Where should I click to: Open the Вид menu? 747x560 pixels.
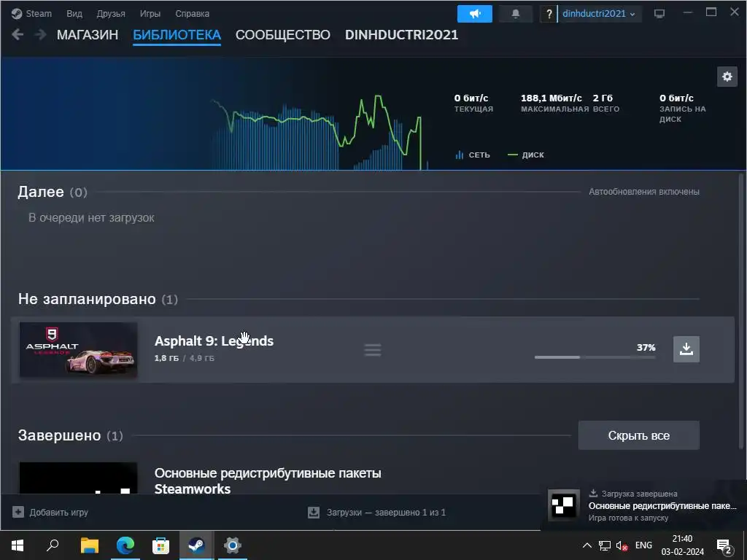(74, 13)
